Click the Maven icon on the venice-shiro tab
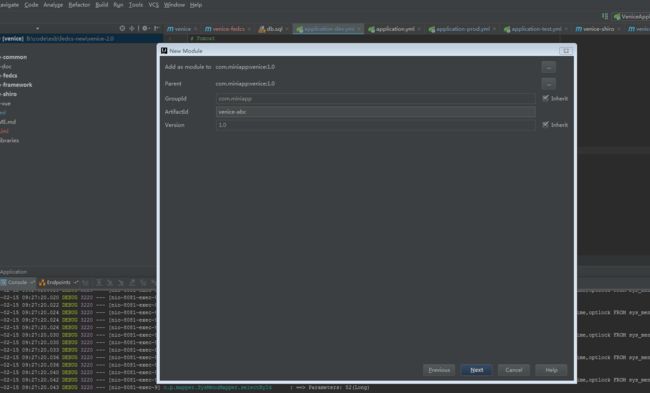The height and width of the screenshot is (393, 650). [579, 29]
